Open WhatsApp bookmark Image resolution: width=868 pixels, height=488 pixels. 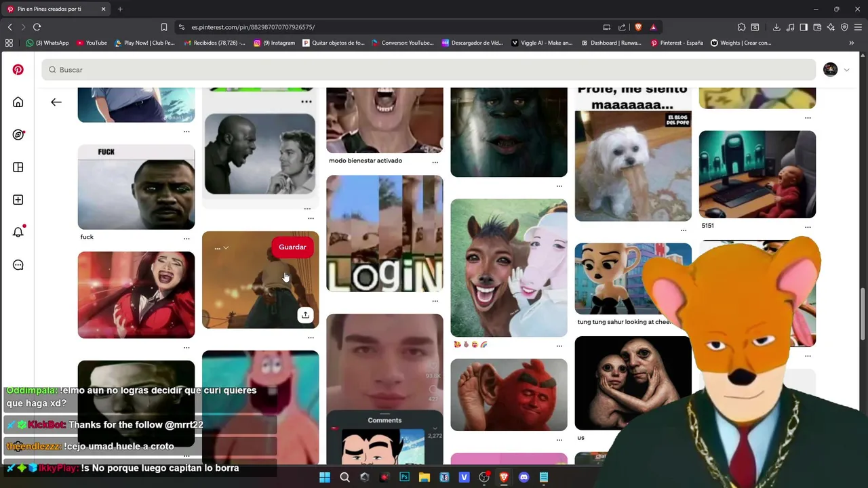[x=47, y=43]
